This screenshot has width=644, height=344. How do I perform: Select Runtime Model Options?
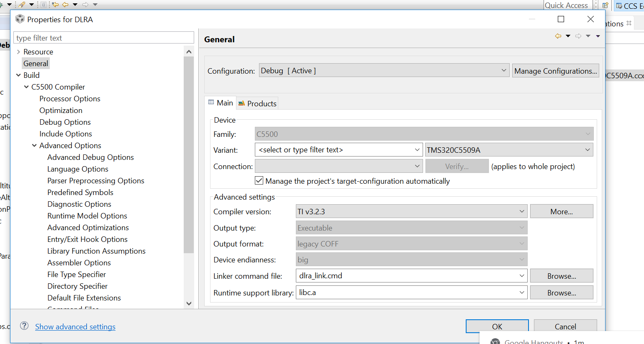tap(87, 216)
